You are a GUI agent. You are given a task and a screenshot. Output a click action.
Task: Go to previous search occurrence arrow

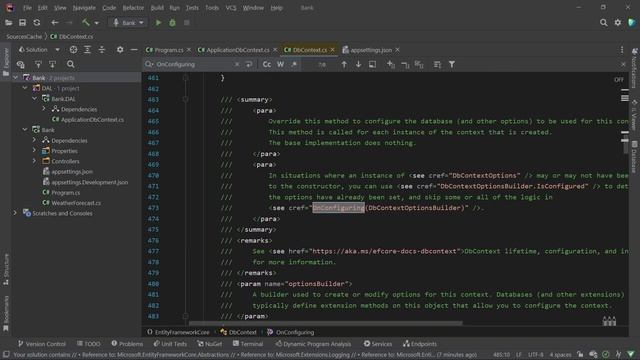coord(344,64)
